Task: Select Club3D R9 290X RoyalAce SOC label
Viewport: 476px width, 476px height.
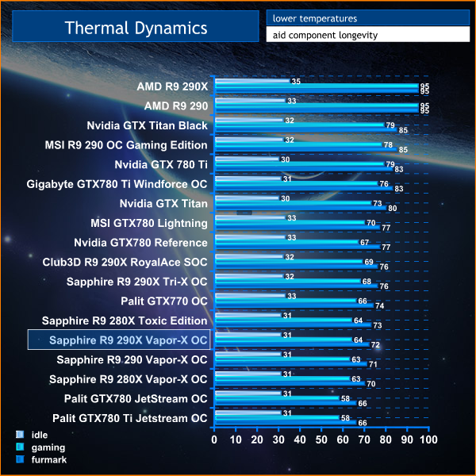Action: (125, 262)
